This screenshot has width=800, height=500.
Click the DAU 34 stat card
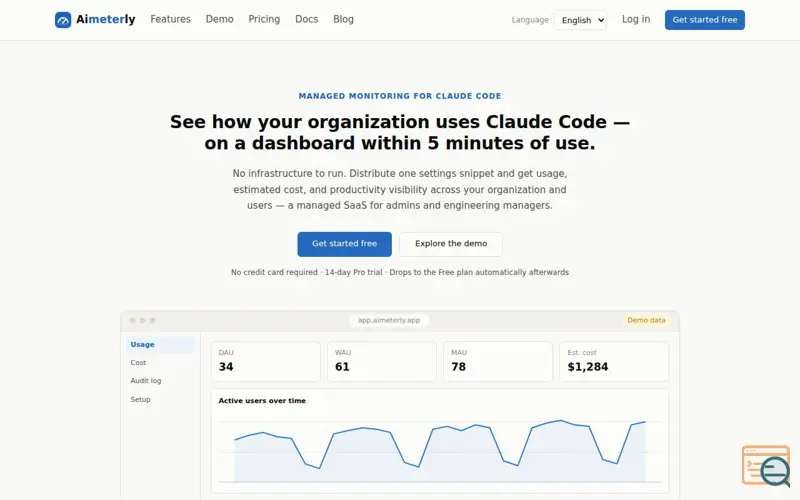pos(266,361)
